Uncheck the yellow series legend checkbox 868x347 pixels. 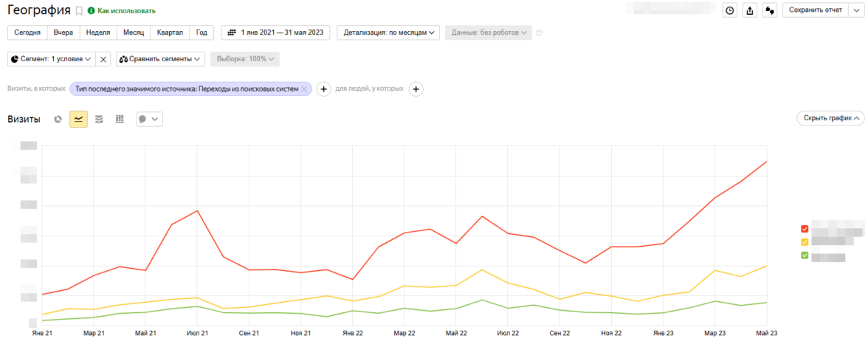(x=805, y=242)
